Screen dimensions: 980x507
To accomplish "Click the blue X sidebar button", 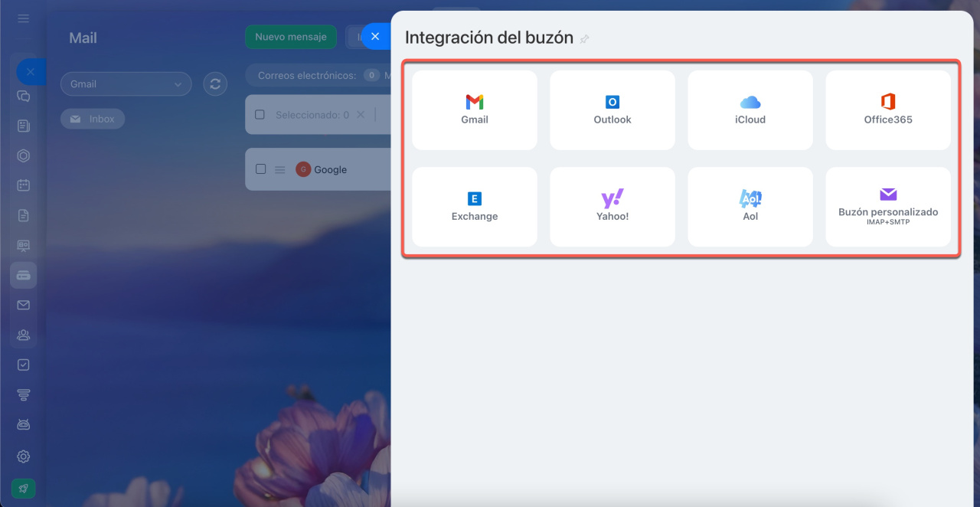I will (x=31, y=71).
